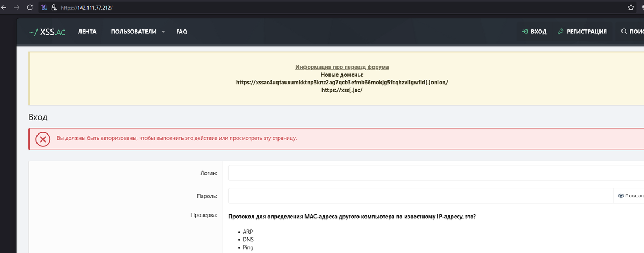Expand the ПОЛЬЗОВАТЕЛИ dropdown arrow

click(x=163, y=32)
